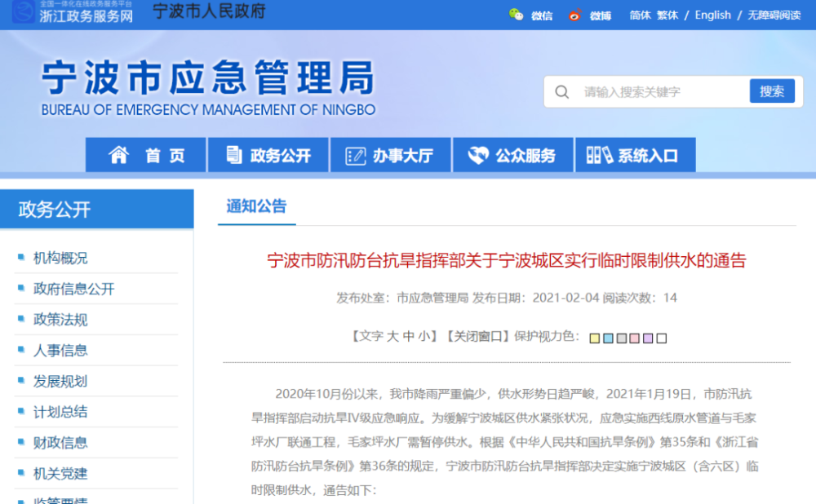Select the yellow eye-protection color
The width and height of the screenshot is (816, 504).
(x=594, y=338)
